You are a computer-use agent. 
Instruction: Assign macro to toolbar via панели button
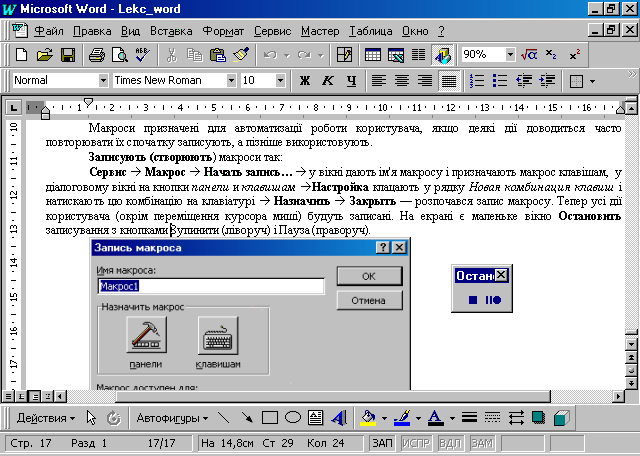(147, 334)
